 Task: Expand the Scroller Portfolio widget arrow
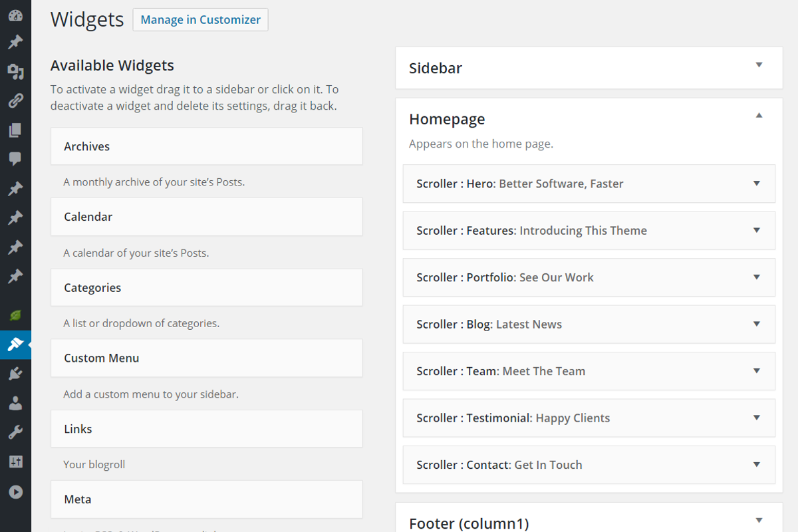click(x=756, y=277)
